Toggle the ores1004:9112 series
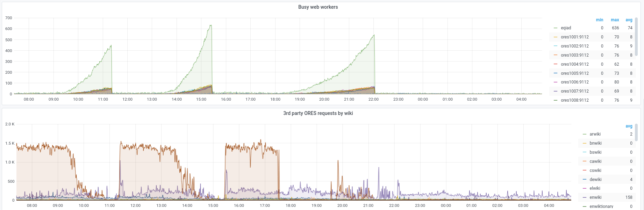This screenshot has height=210, width=644. pyautogui.click(x=574, y=64)
